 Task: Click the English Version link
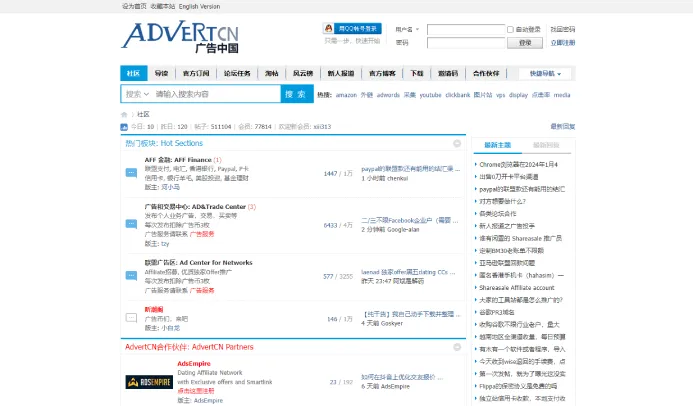(199, 7)
